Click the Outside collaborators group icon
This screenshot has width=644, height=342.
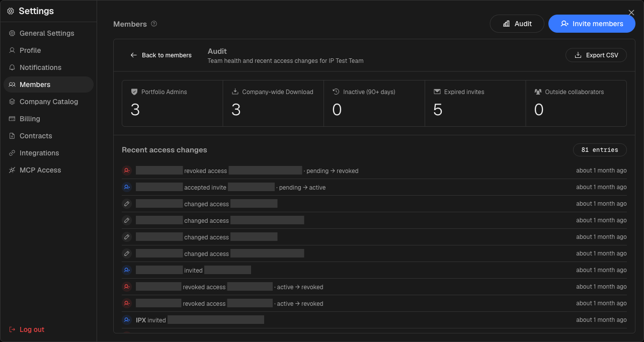pos(538,92)
